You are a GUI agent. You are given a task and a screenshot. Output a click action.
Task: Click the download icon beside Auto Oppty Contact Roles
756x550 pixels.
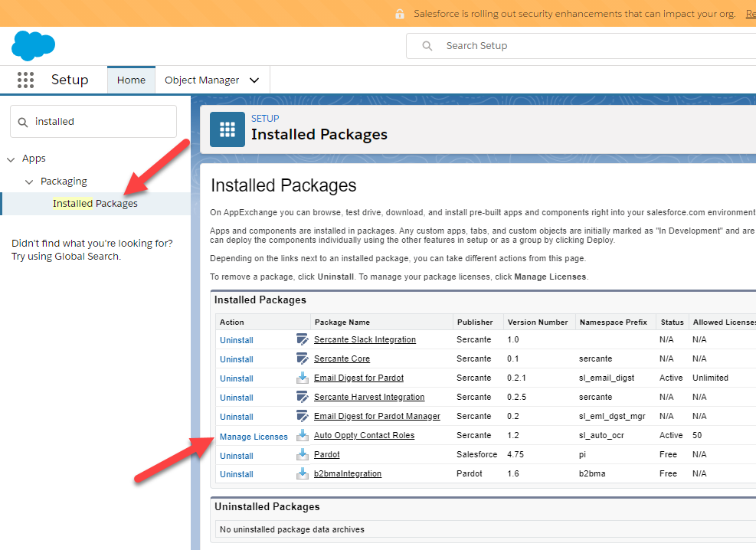(x=303, y=435)
